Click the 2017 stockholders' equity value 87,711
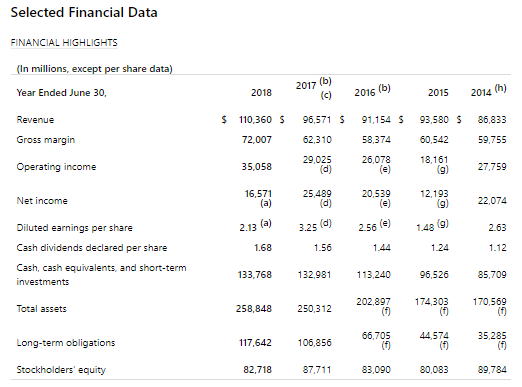 tap(317, 370)
